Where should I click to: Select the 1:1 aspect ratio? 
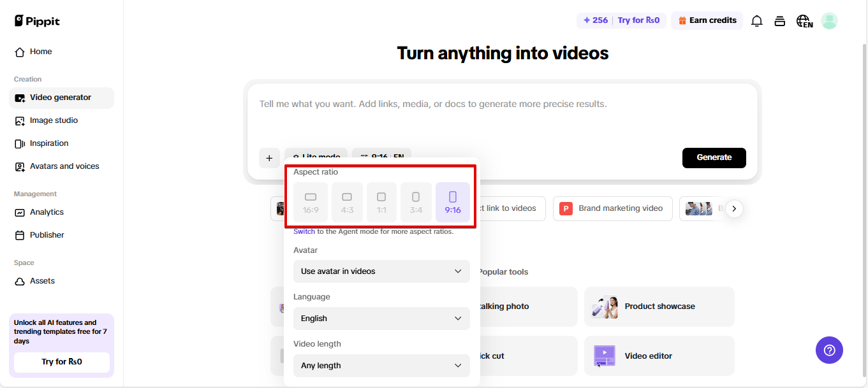click(381, 203)
